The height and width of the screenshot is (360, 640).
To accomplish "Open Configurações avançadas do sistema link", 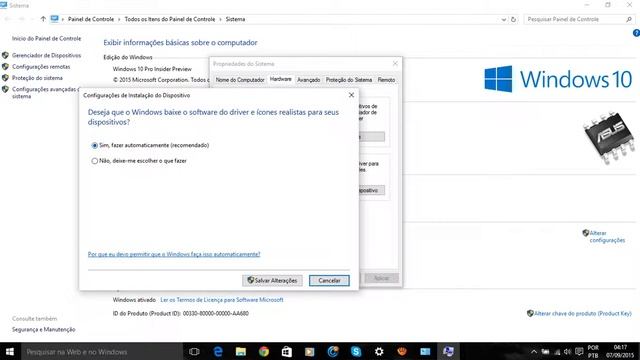I will click(x=44, y=93).
